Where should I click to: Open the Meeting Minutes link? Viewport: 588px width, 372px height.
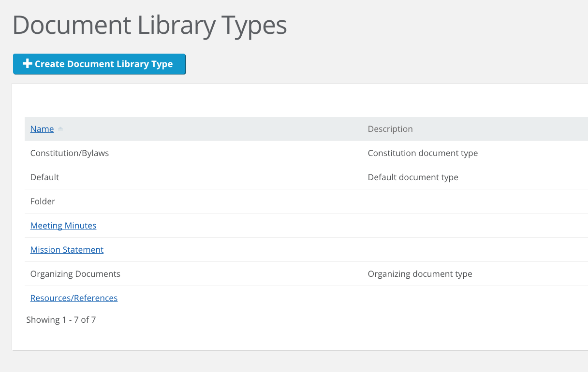63,226
